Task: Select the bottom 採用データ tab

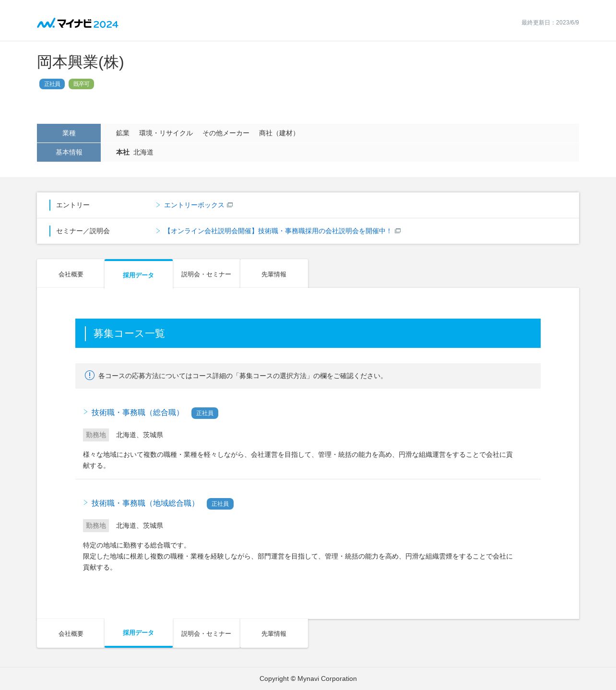Action: 139,633
